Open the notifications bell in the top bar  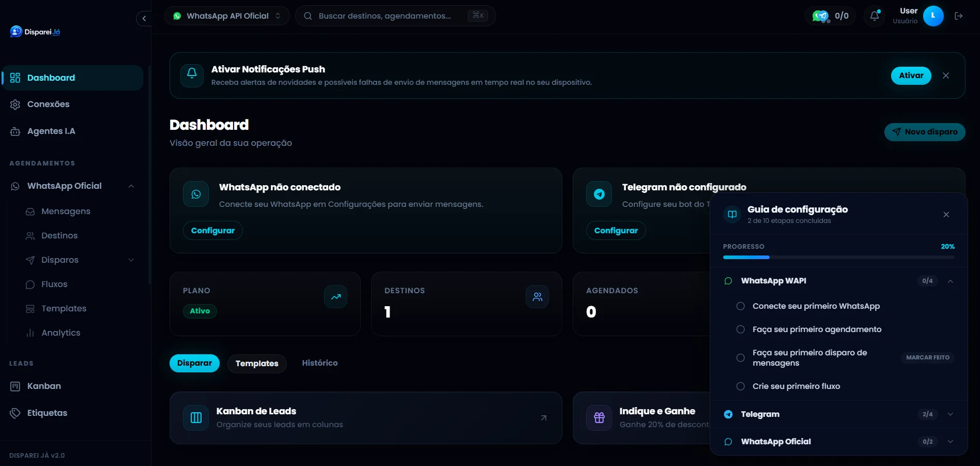coord(875,16)
